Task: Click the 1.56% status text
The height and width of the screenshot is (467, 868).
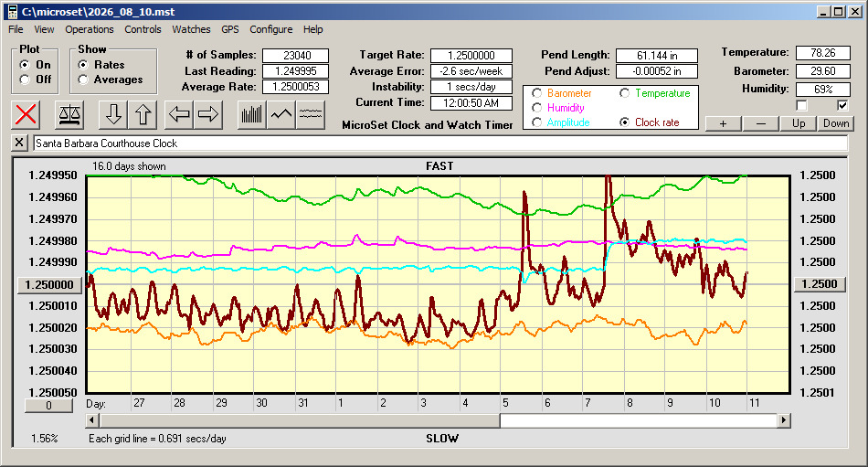Action: (44, 439)
